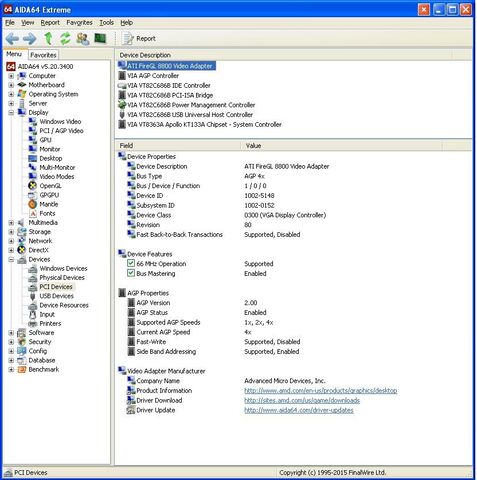Select the USB Devices icon

(x=33, y=296)
